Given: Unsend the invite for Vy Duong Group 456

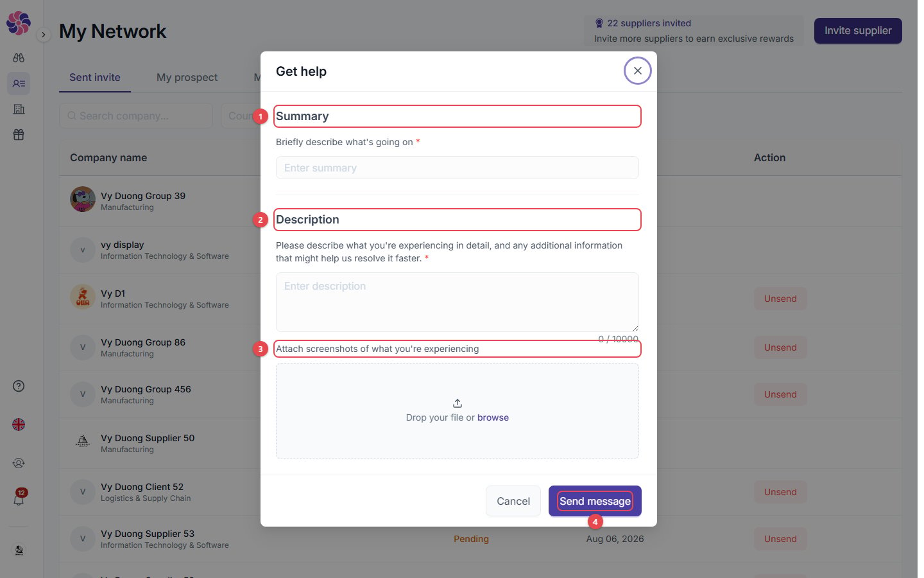Looking at the screenshot, I should pos(780,394).
